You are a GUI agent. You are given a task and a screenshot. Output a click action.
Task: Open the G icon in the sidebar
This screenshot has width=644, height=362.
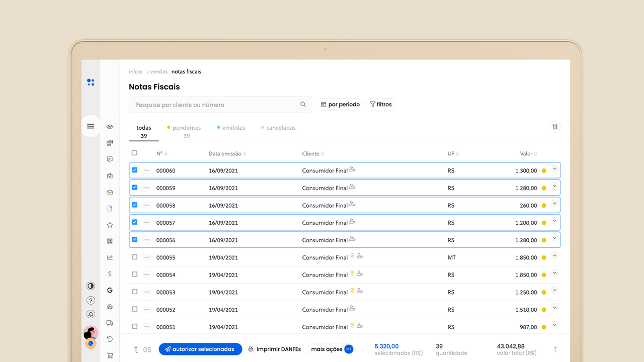tap(110, 290)
